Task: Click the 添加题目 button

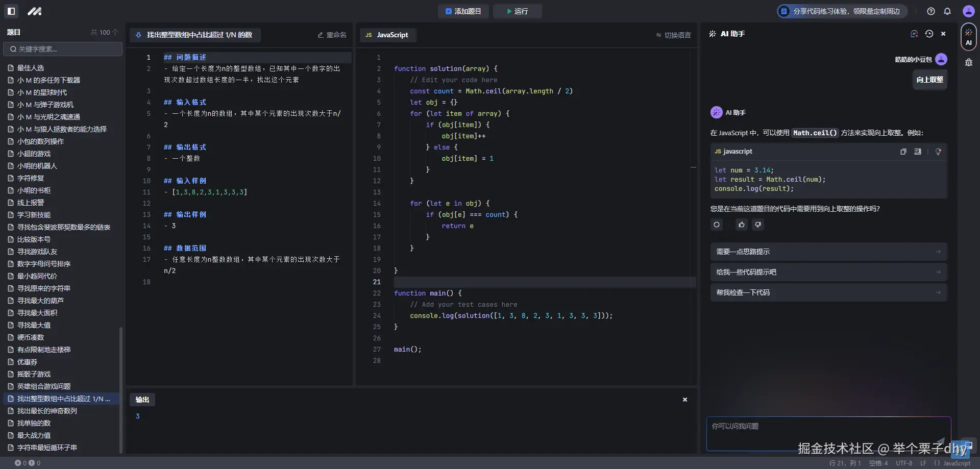Action: coord(463,11)
